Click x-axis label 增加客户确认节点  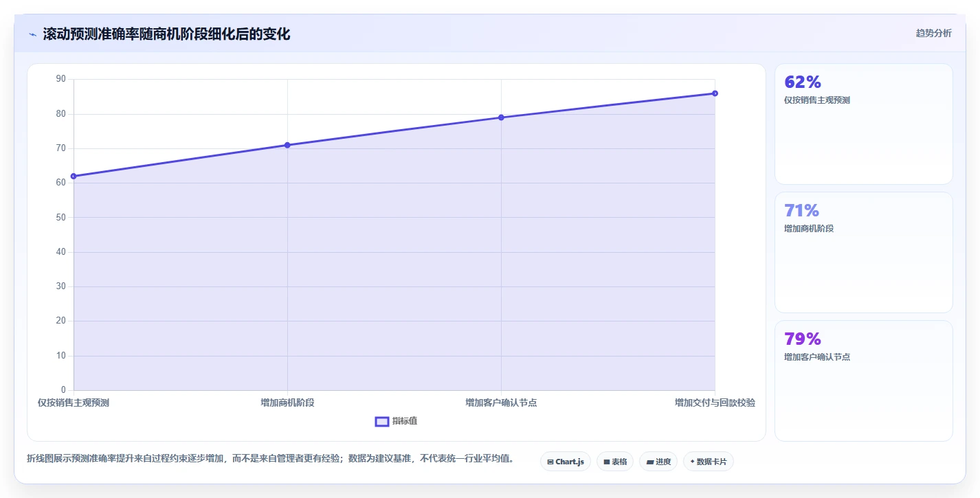pos(501,403)
